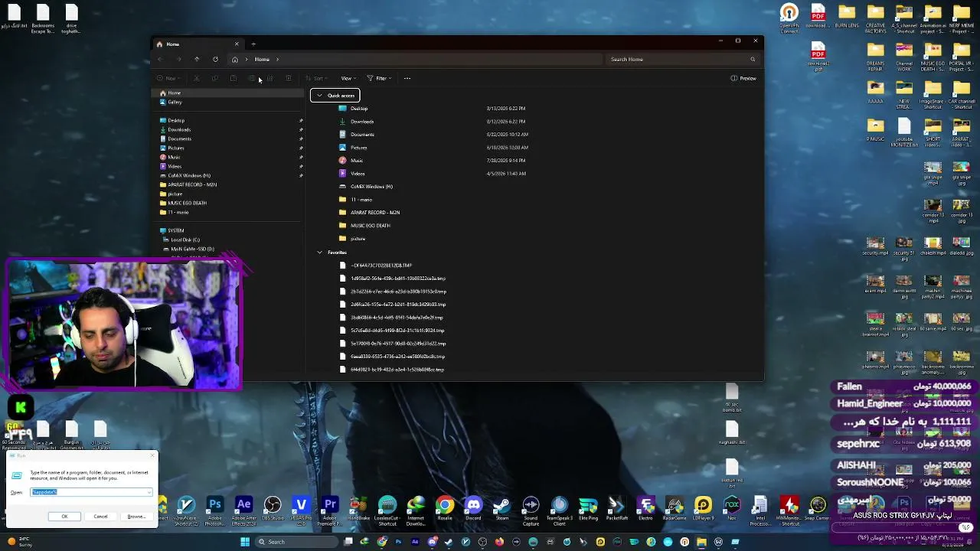Unpin Desktop using its sidebar pin icon
The image size is (980, 551).
(x=301, y=121)
